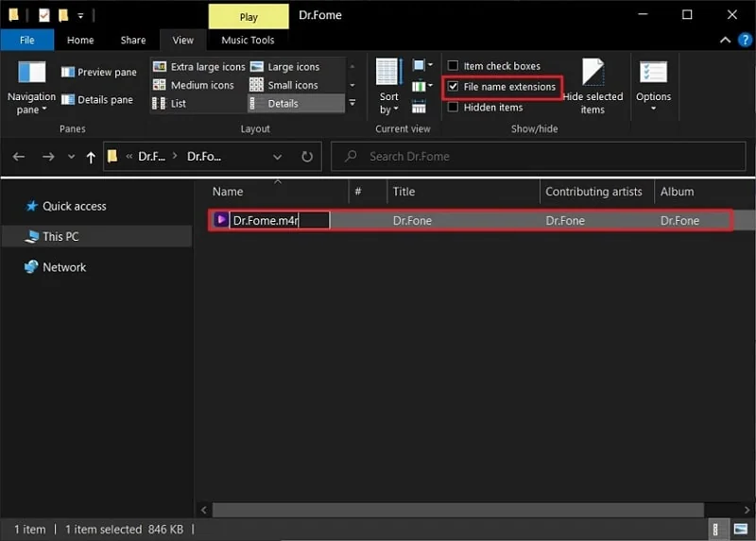This screenshot has height=541, width=756.
Task: Switch to details view via status bar icon
Action: tap(715, 530)
